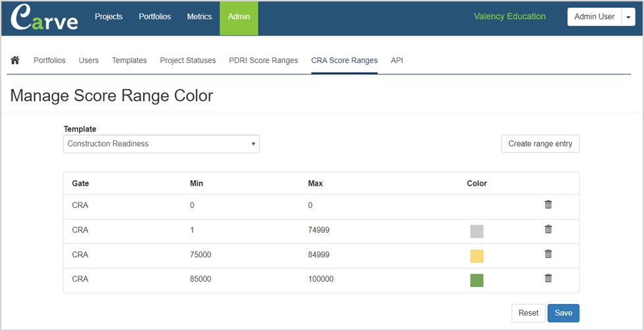The image size is (644, 331).
Task: Open the API tab
Action: tap(397, 61)
